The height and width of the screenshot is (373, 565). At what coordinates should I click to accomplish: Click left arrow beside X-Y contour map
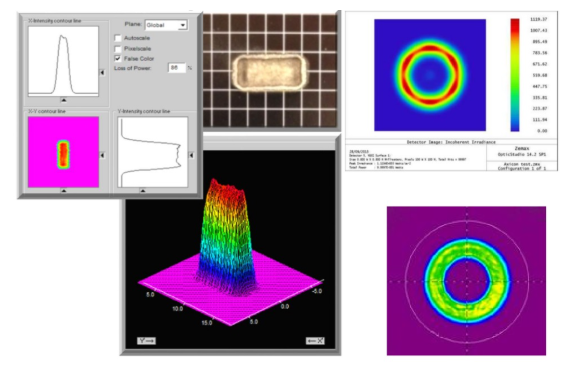(102, 155)
